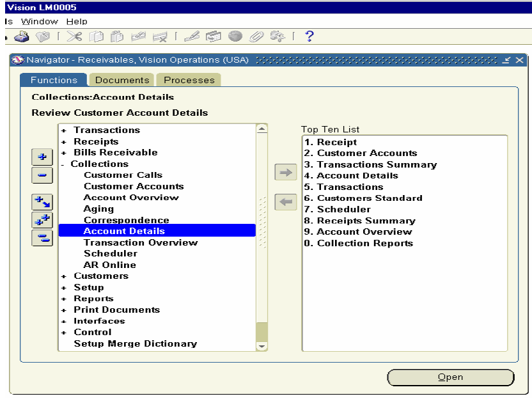532x401 pixels.
Task: Select '4. Account Details' in Top Ten
Action: click(351, 175)
